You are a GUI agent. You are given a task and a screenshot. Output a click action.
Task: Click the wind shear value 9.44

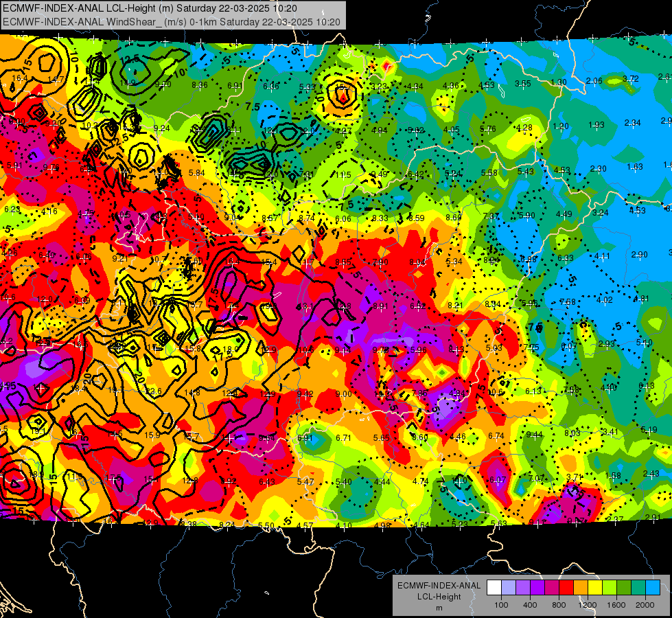(534, 435)
